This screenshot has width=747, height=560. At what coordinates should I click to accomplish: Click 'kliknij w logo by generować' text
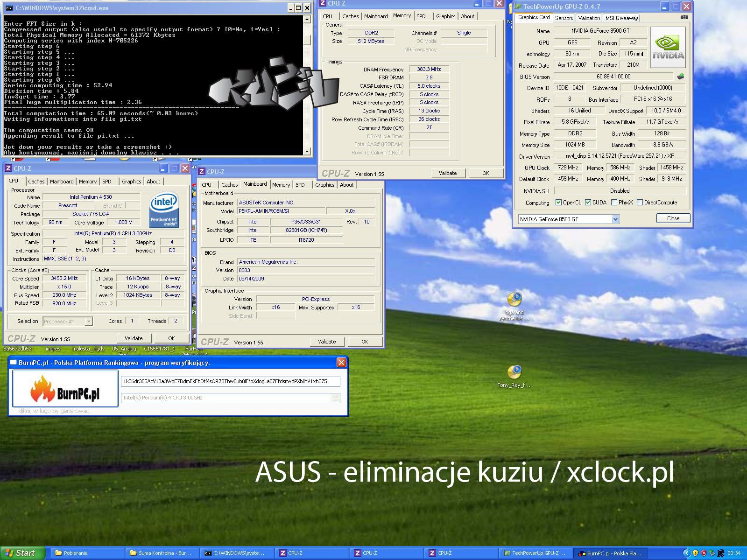[53, 411]
